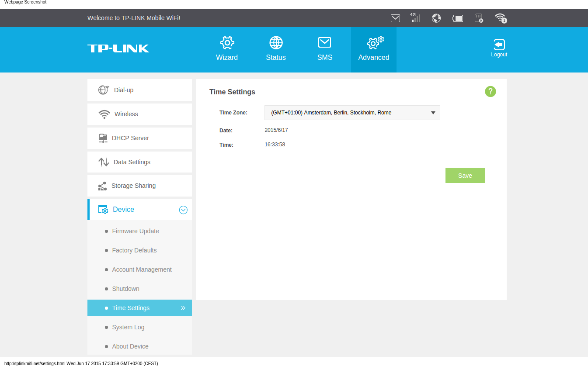Click the Time Settings double-arrow indicator

[x=183, y=308]
